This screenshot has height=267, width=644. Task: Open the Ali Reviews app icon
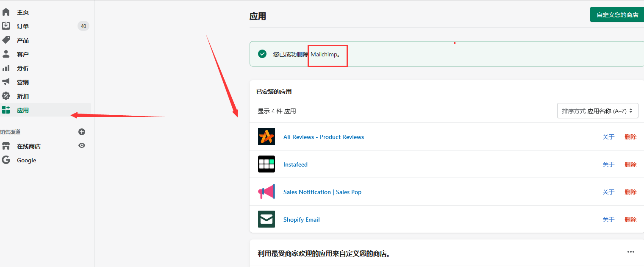coord(266,136)
